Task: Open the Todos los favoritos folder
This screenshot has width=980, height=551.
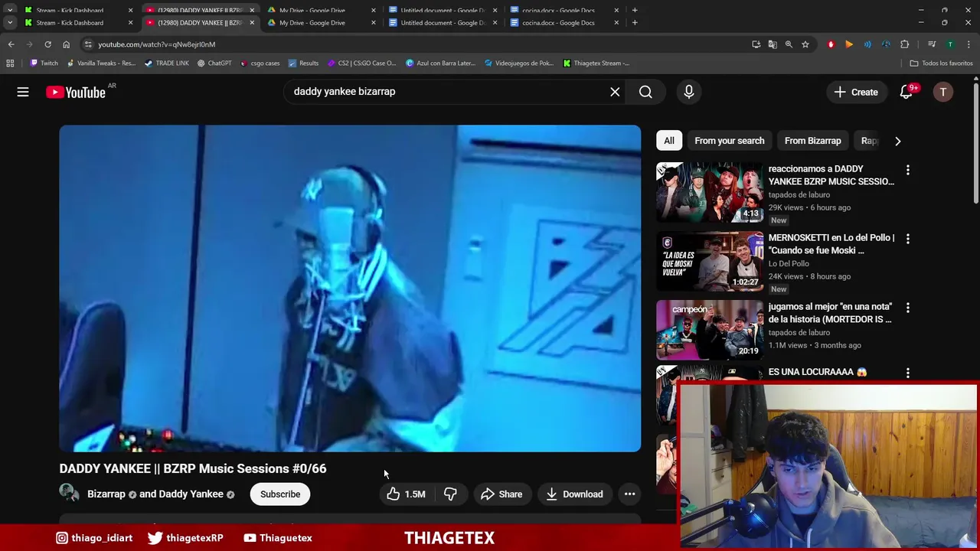Action: [941, 64]
